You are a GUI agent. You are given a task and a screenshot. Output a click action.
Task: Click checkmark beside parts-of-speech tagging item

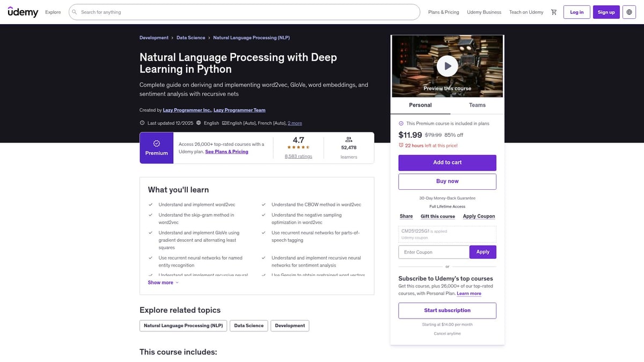264,233
